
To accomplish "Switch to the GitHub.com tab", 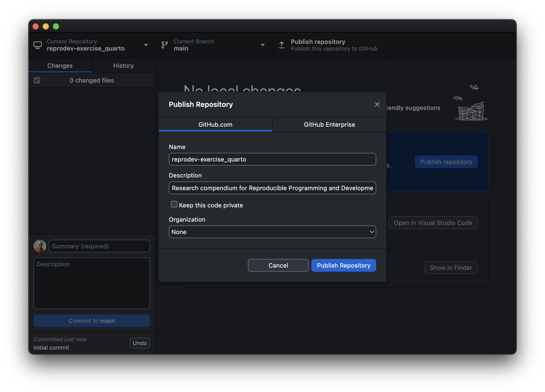I will click(215, 124).
